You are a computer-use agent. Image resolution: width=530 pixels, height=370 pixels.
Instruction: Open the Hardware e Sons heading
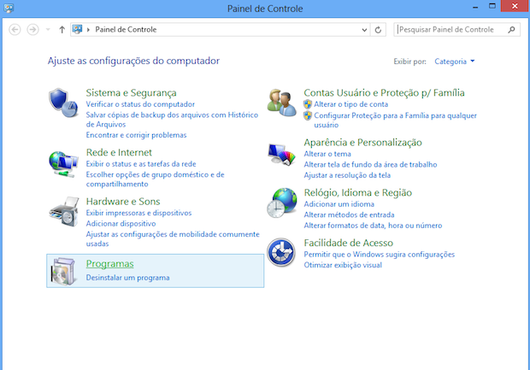coord(123,201)
